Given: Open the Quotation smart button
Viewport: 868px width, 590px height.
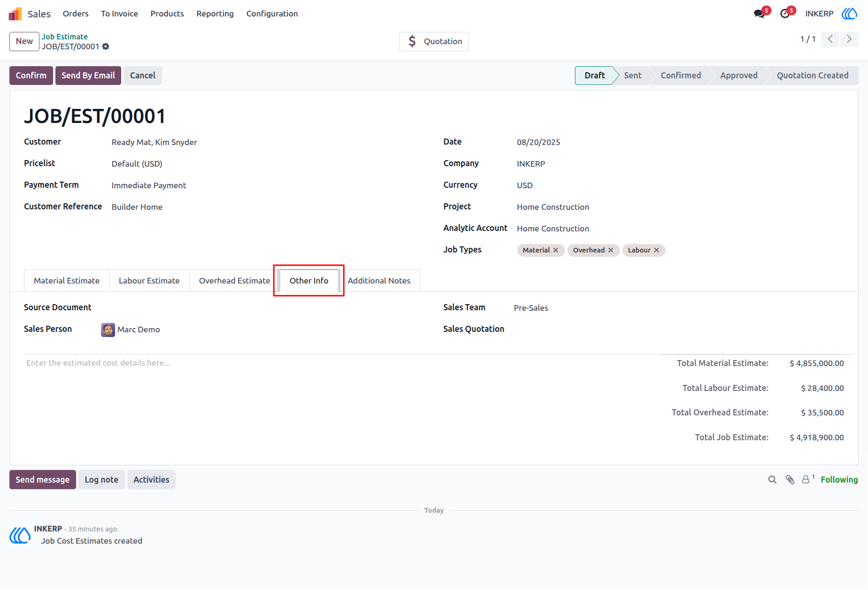Looking at the screenshot, I should coord(434,41).
